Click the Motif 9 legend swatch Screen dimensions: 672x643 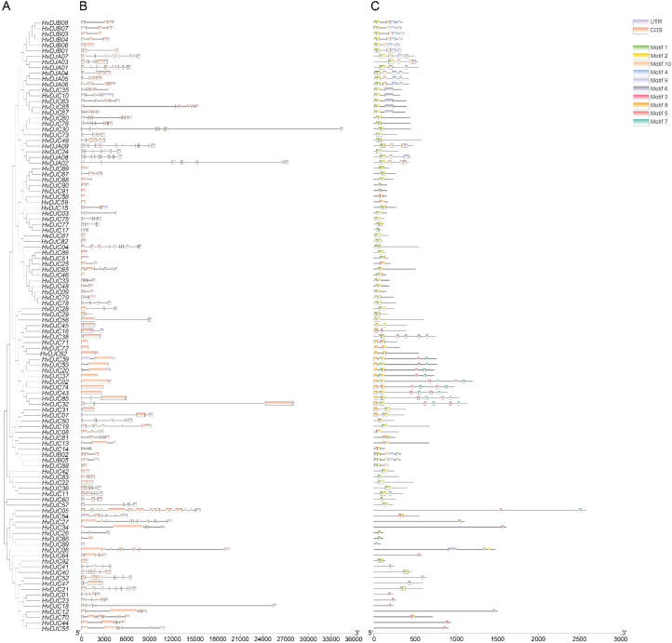[640, 81]
